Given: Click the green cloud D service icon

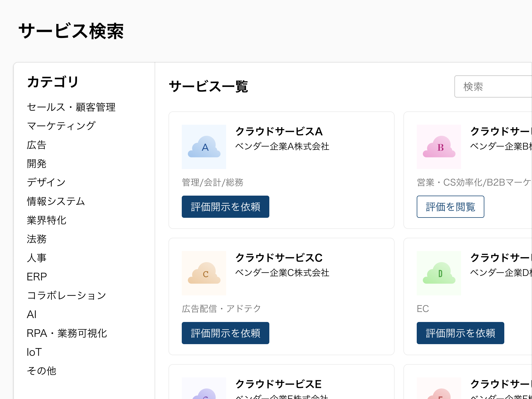Looking at the screenshot, I should coord(439,273).
